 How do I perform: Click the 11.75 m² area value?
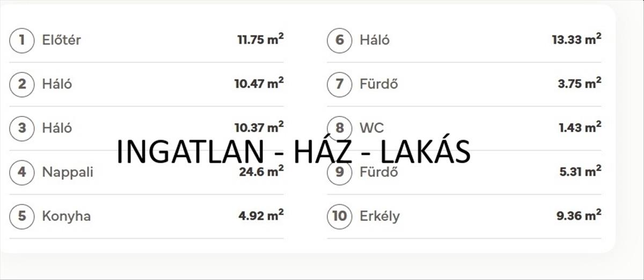(260, 39)
